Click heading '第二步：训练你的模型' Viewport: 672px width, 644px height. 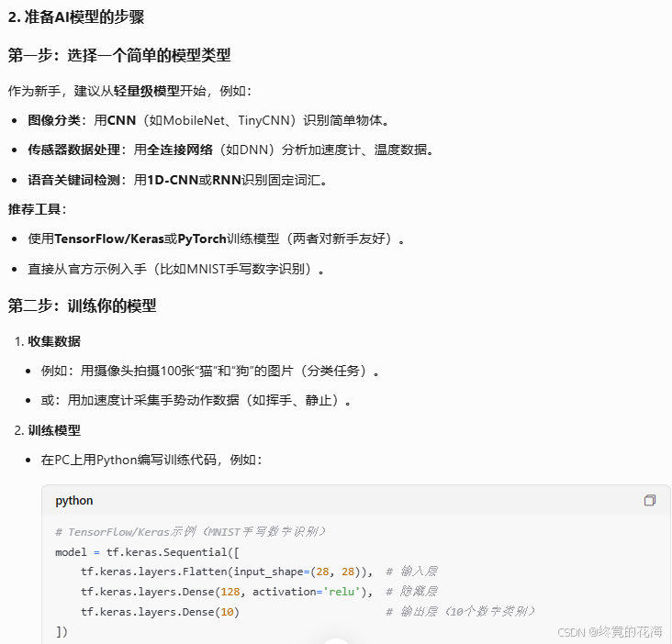pos(82,305)
